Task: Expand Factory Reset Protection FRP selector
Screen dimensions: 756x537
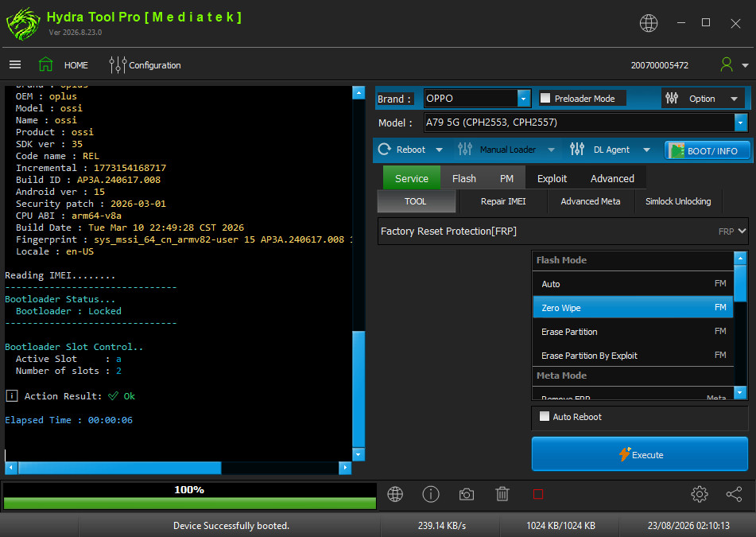Action: 563,231
